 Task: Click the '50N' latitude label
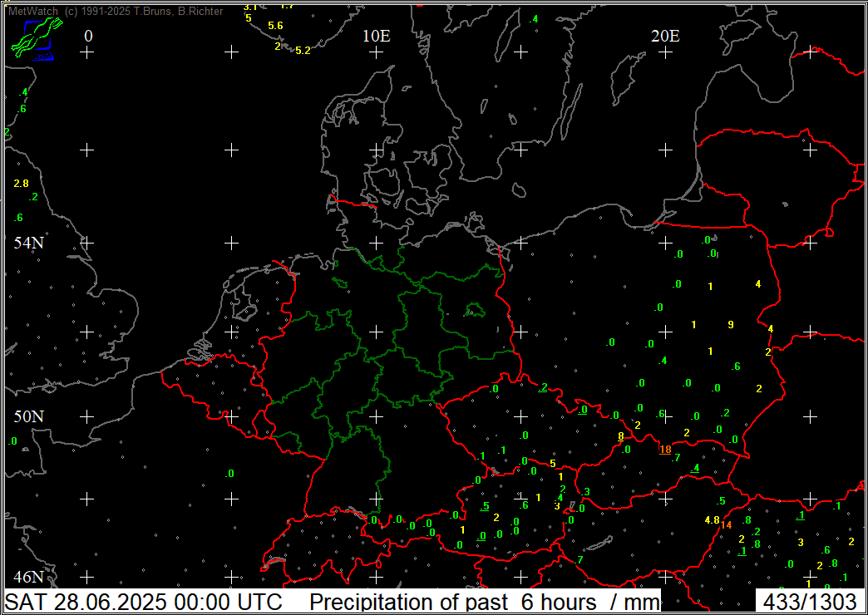pos(29,416)
